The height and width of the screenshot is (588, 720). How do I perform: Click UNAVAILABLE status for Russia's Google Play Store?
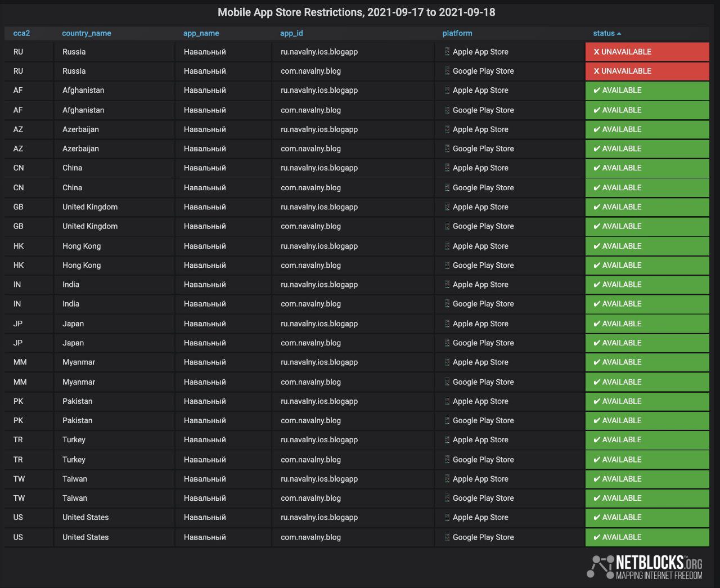647,71
